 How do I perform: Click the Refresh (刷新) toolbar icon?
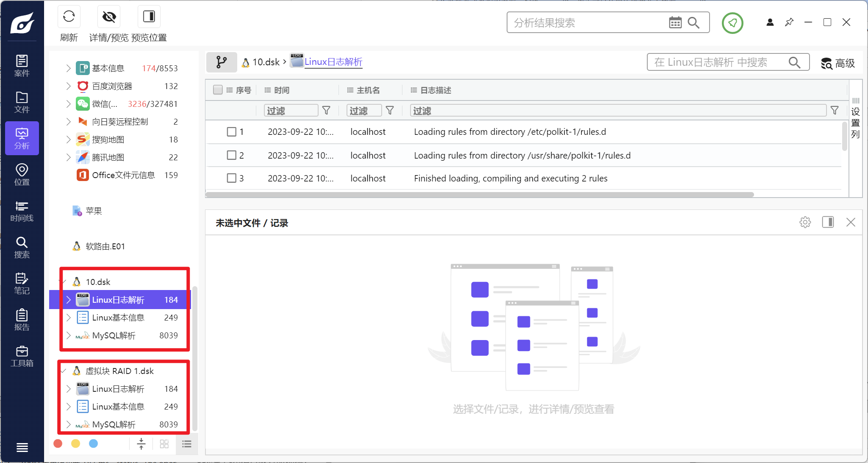pyautogui.click(x=69, y=17)
